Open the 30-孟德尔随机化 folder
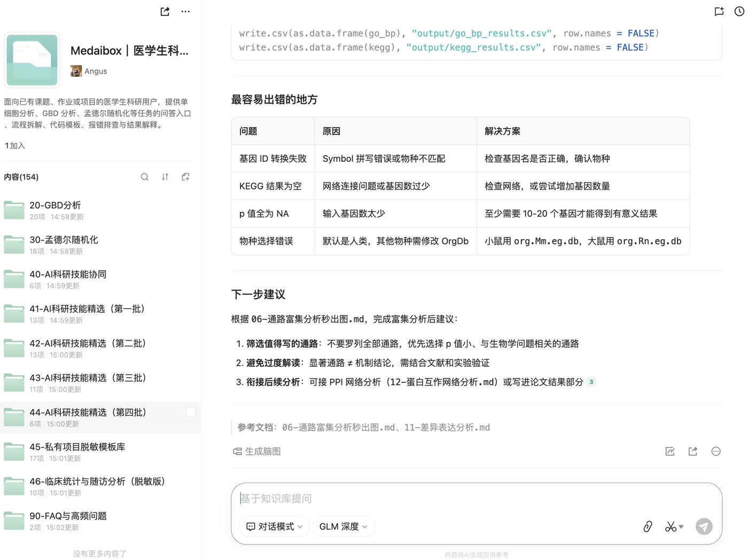 pos(99,245)
